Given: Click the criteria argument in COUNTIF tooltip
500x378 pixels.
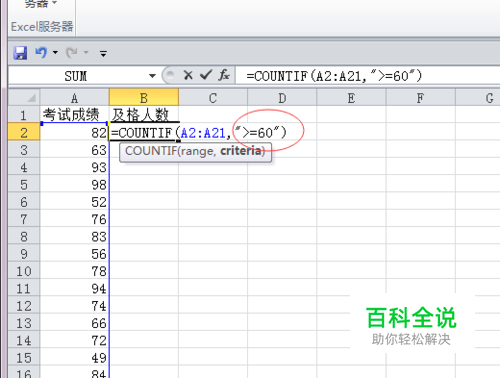Looking at the screenshot, I should pos(241,151).
